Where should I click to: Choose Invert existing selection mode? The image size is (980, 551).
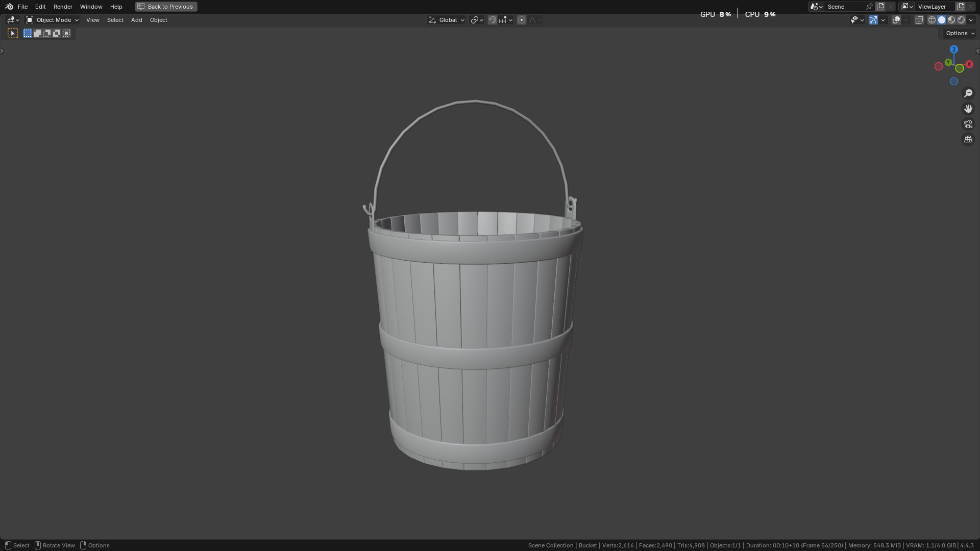[57, 33]
